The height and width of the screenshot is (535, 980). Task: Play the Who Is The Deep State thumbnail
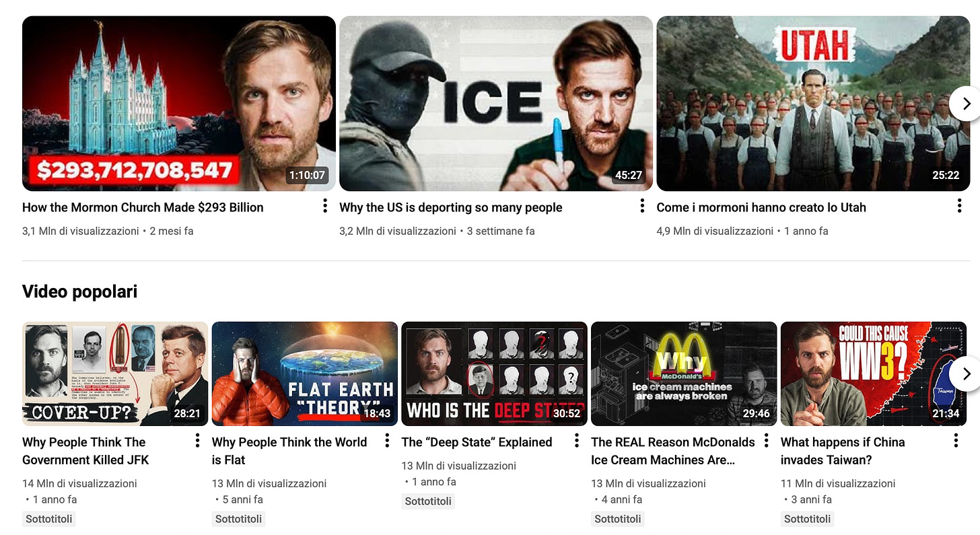click(x=494, y=373)
